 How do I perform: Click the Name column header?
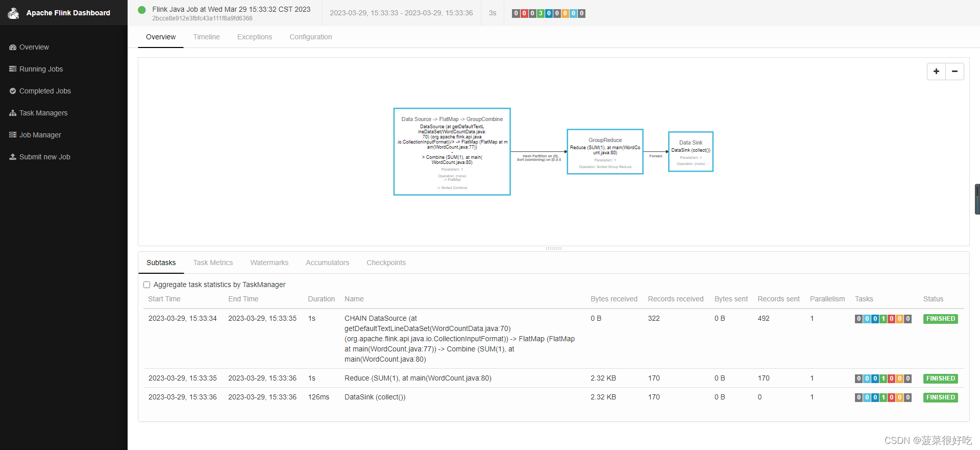click(354, 299)
